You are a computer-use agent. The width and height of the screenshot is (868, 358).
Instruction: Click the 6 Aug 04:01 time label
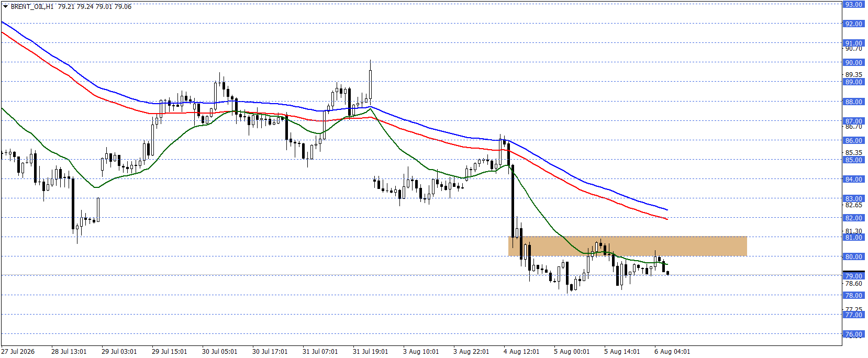[x=672, y=352]
